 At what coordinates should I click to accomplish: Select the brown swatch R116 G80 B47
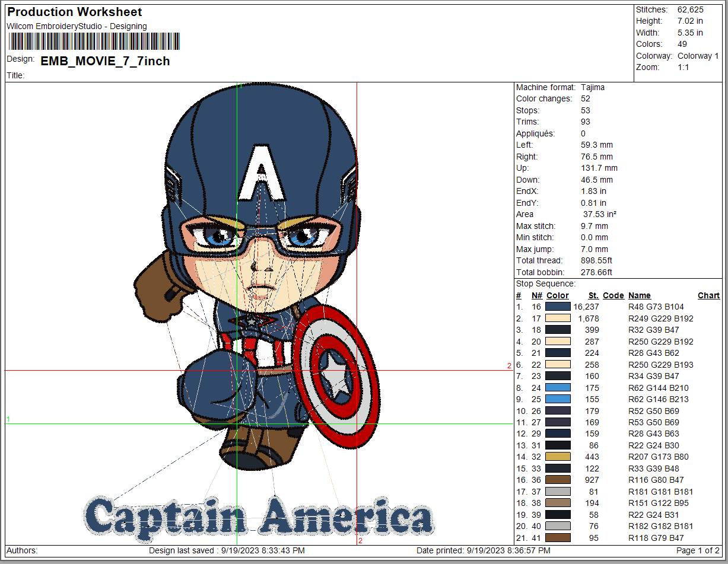pos(557,480)
